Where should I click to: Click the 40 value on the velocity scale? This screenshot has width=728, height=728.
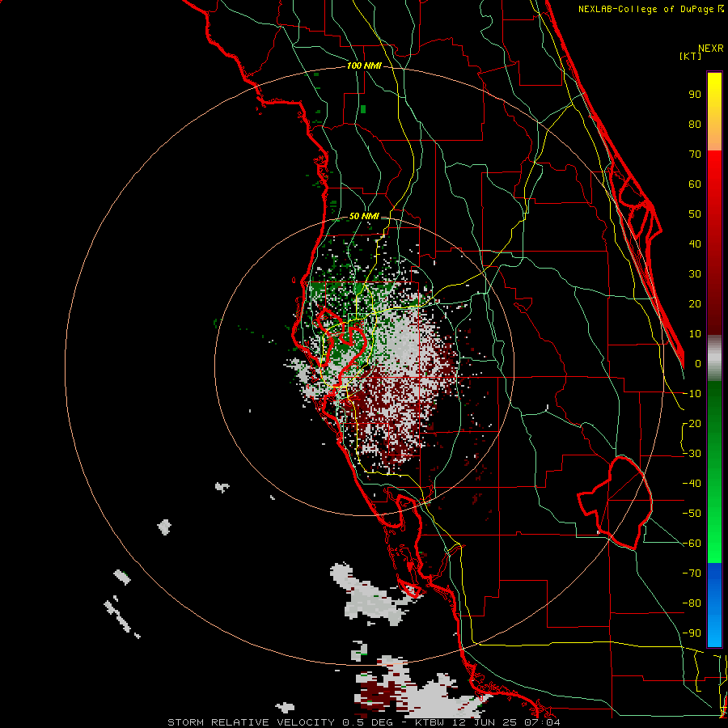coord(695,243)
